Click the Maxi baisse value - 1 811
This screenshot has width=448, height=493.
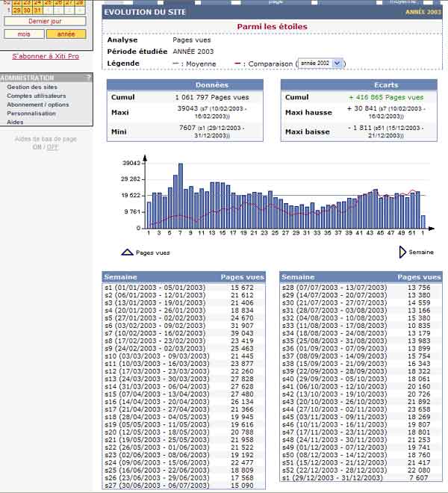click(360, 128)
